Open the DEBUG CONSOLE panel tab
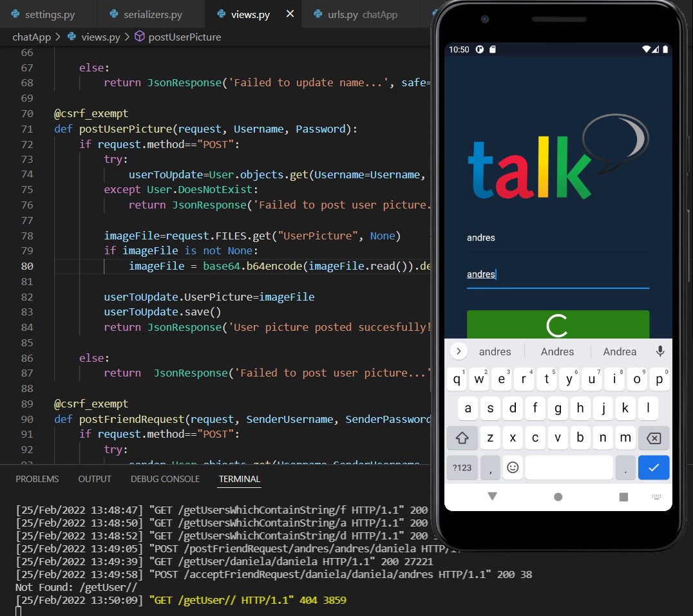The width and height of the screenshot is (693, 616). pyautogui.click(x=165, y=479)
